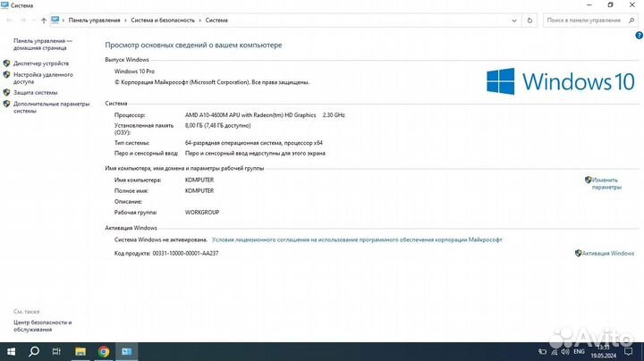
Task: Open Device Manager (Диспетчер устройств) link
Action: (x=41, y=63)
